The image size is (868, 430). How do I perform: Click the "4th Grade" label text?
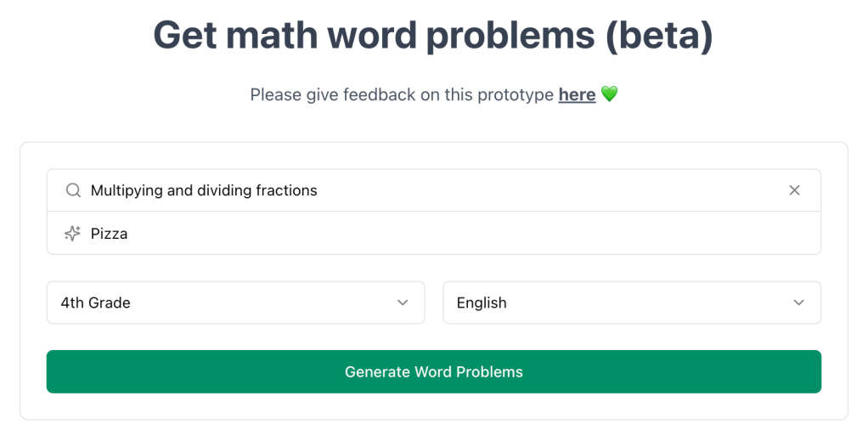tap(95, 303)
